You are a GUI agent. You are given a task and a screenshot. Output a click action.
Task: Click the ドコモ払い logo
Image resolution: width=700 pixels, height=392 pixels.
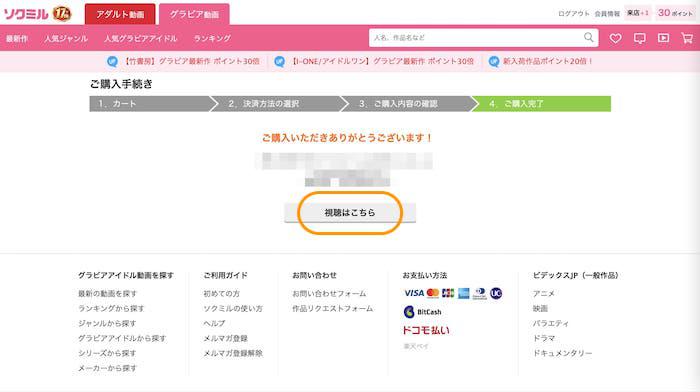pyautogui.click(x=426, y=330)
